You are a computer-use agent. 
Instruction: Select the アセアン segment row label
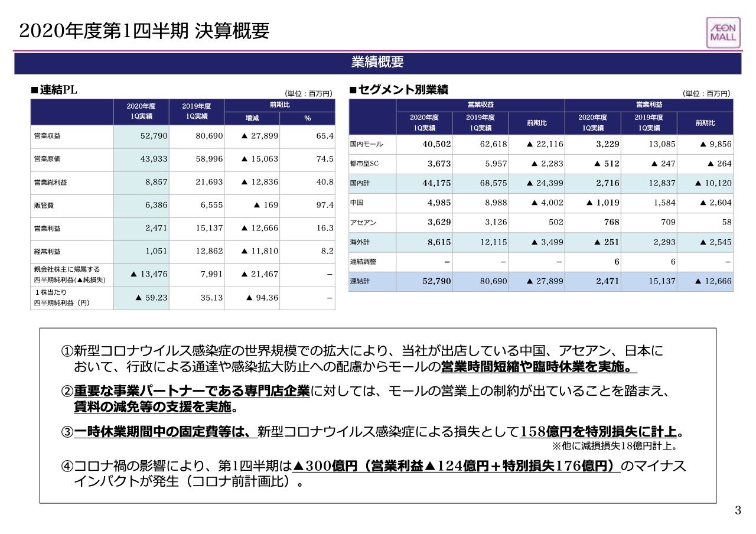point(363,223)
